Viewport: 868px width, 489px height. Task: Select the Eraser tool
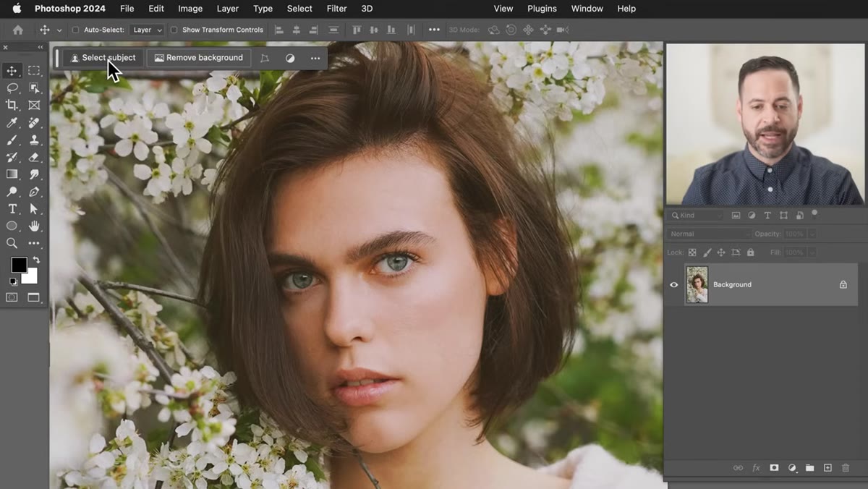pos(34,157)
